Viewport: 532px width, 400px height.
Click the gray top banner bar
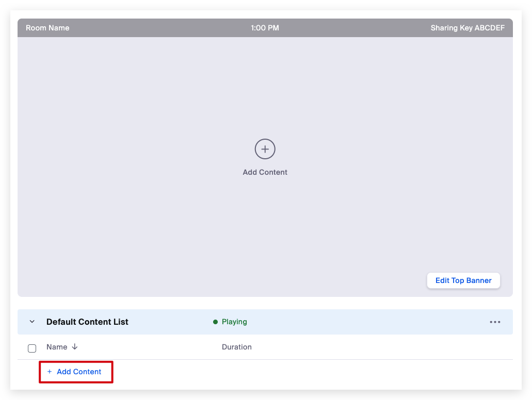click(155, 28)
